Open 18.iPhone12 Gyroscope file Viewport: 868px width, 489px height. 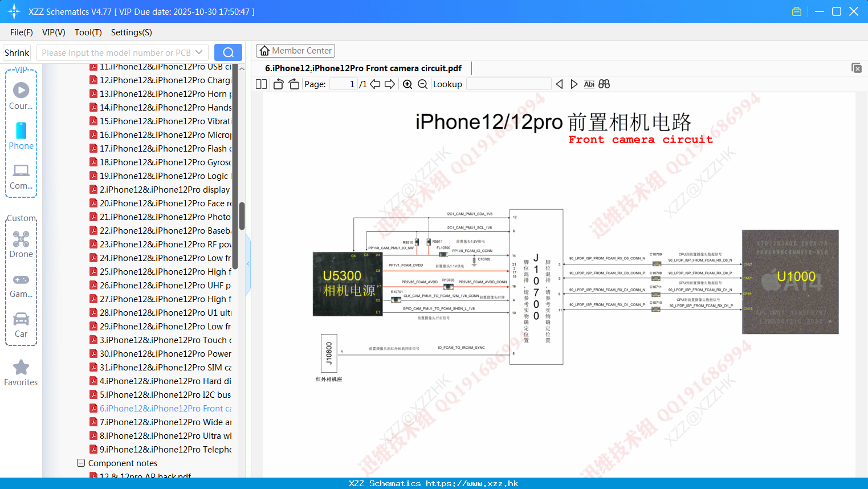click(x=161, y=162)
